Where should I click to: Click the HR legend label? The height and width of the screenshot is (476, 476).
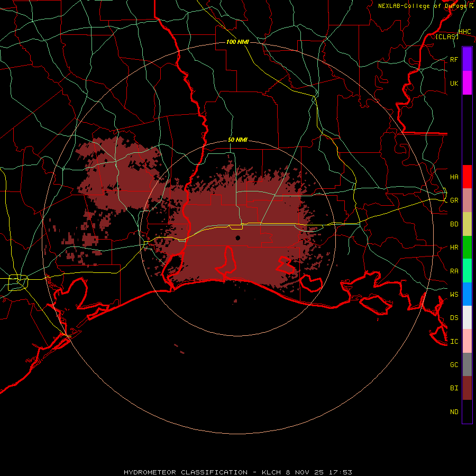454,248
